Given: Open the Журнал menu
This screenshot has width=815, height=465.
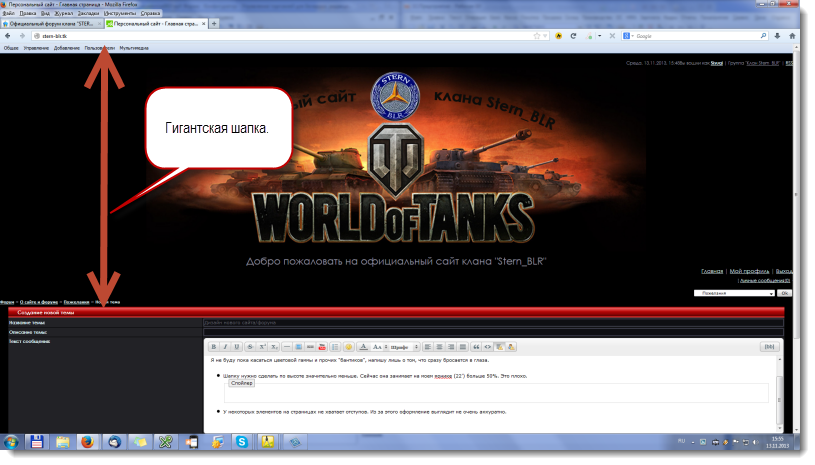Looking at the screenshot, I should [x=63, y=13].
